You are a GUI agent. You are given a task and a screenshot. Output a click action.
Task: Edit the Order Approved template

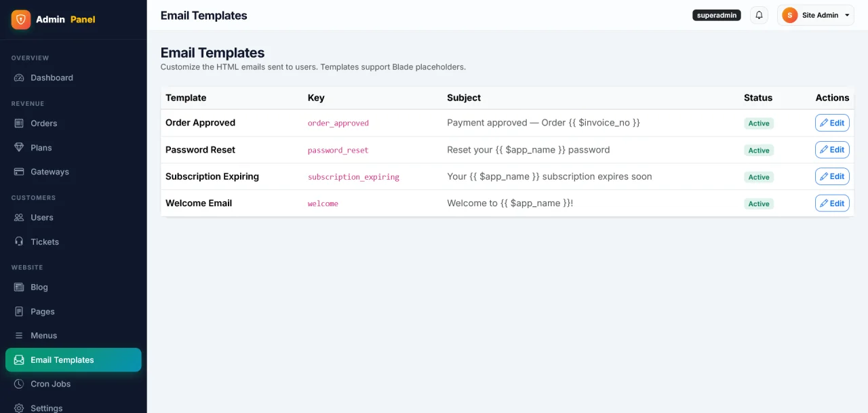(x=832, y=123)
